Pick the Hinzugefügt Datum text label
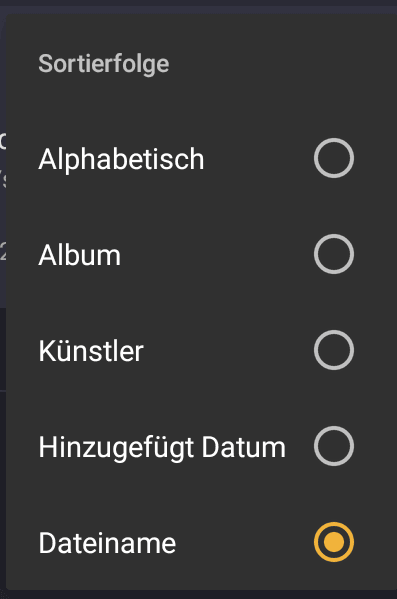Screen dimensions: 397x599 [162, 447]
